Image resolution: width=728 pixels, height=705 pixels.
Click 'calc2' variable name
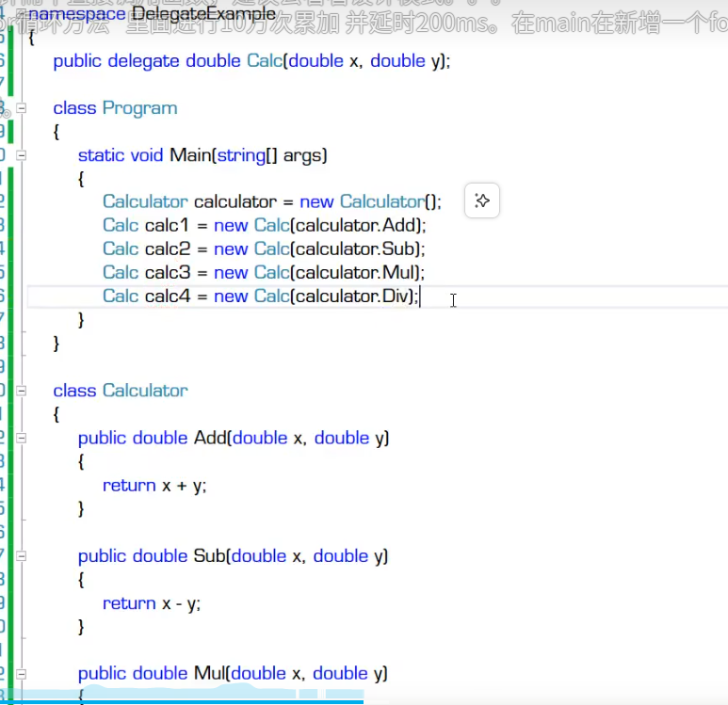tap(168, 249)
